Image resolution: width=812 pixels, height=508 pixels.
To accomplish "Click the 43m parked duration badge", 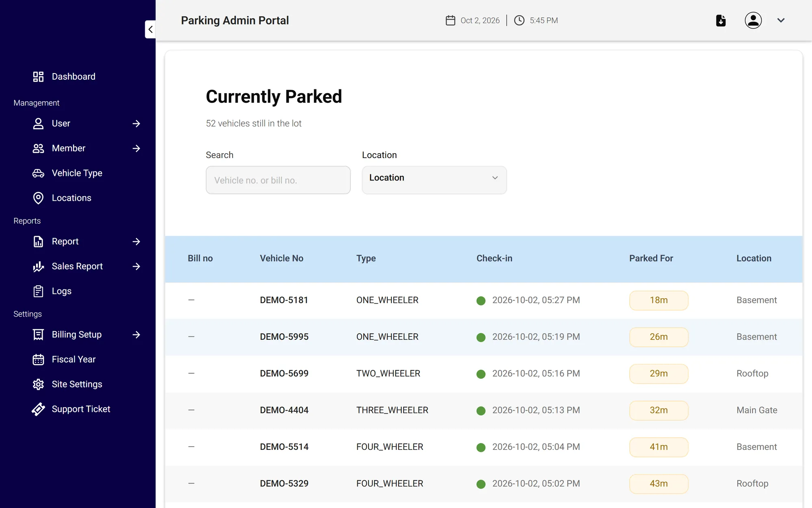I will 659,484.
